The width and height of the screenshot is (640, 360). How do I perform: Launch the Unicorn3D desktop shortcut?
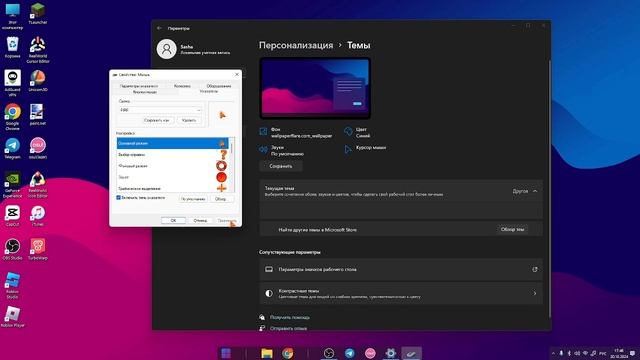[x=38, y=80]
